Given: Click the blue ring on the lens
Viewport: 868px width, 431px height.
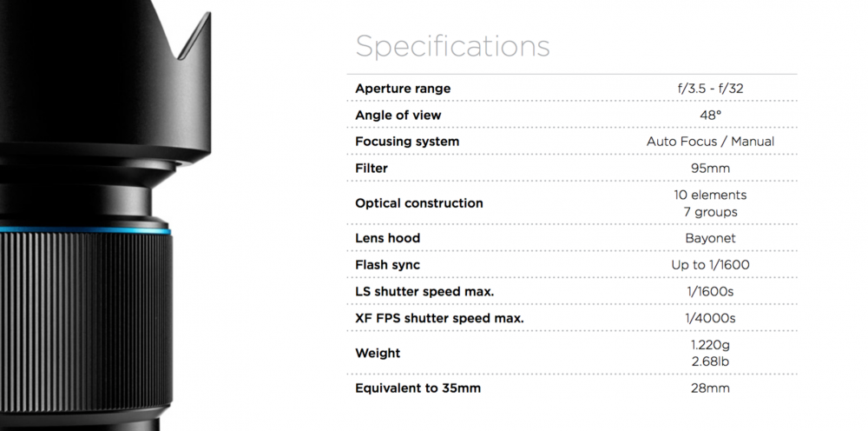Looking at the screenshot, I should [x=85, y=230].
